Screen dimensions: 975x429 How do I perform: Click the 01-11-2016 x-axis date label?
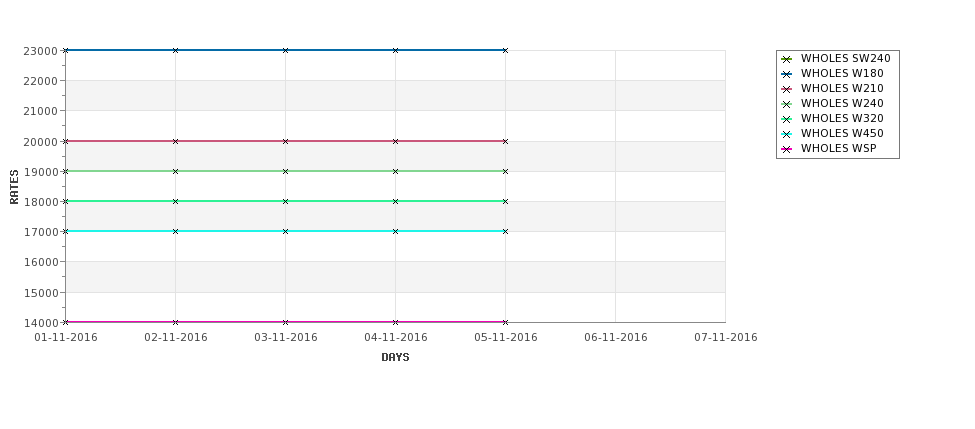point(66,338)
